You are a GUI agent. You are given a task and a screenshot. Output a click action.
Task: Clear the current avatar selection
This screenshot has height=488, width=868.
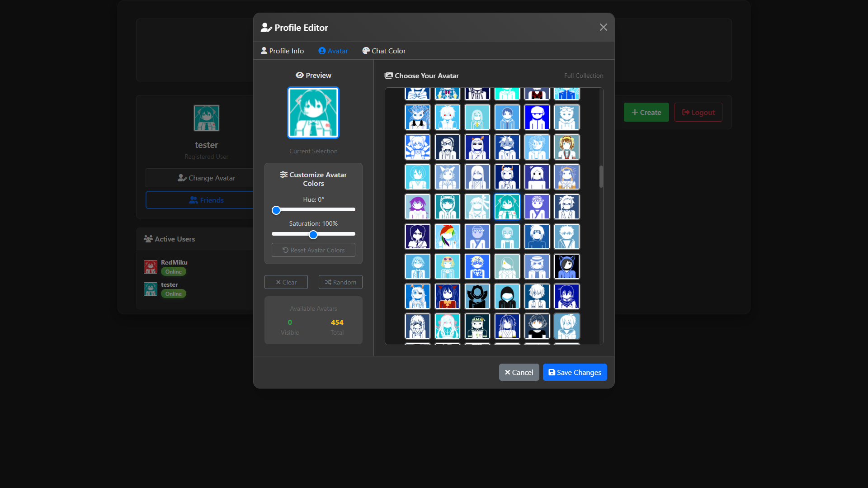(286, 282)
